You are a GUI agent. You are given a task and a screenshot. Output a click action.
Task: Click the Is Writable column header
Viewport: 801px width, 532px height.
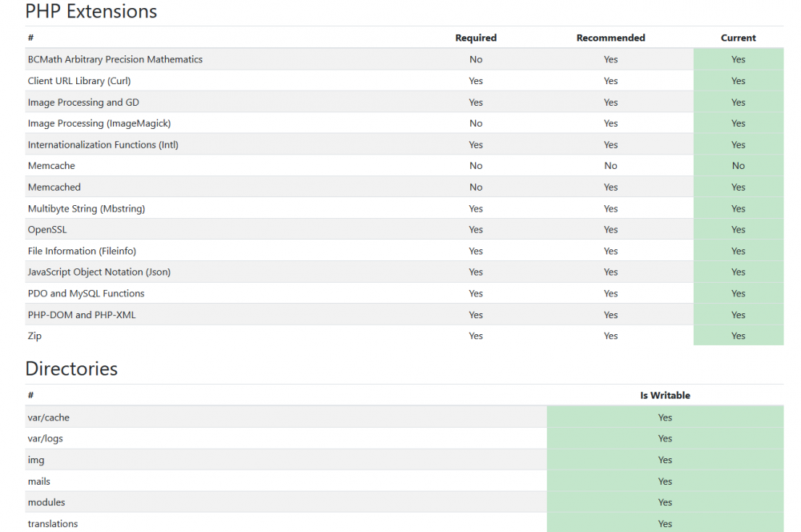(x=665, y=395)
